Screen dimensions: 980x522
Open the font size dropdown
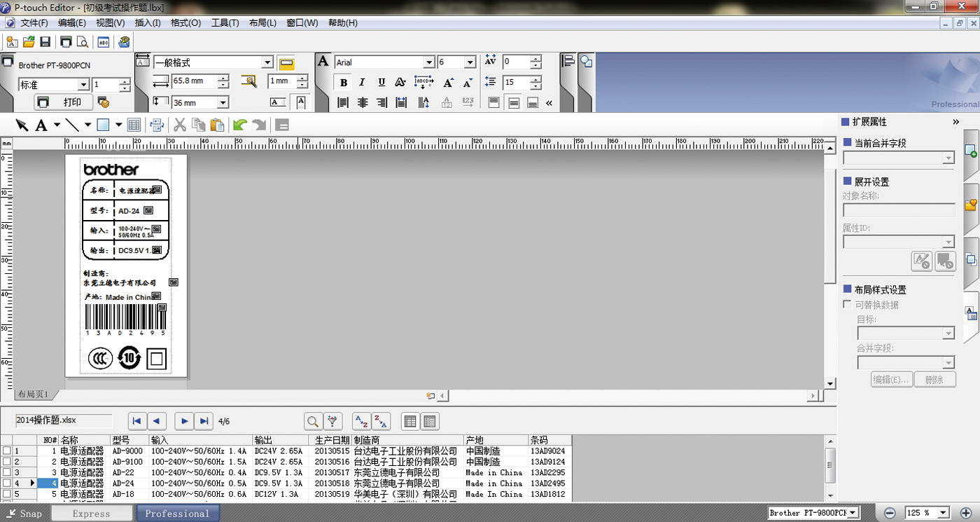(x=470, y=62)
